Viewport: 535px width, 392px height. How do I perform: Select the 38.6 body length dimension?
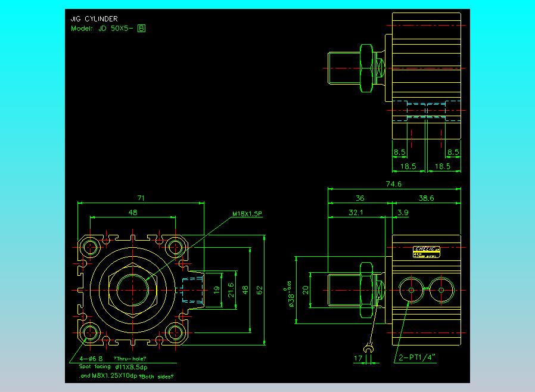[x=426, y=198]
